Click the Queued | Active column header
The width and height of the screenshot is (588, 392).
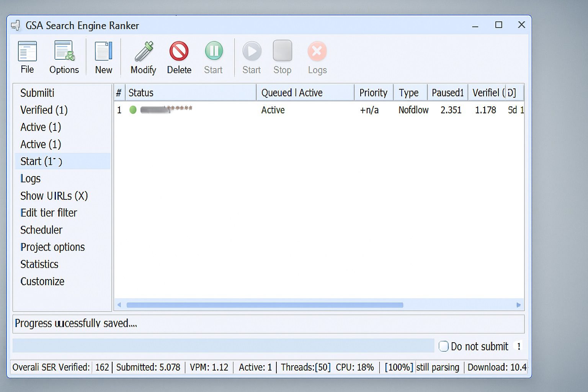pyautogui.click(x=305, y=93)
